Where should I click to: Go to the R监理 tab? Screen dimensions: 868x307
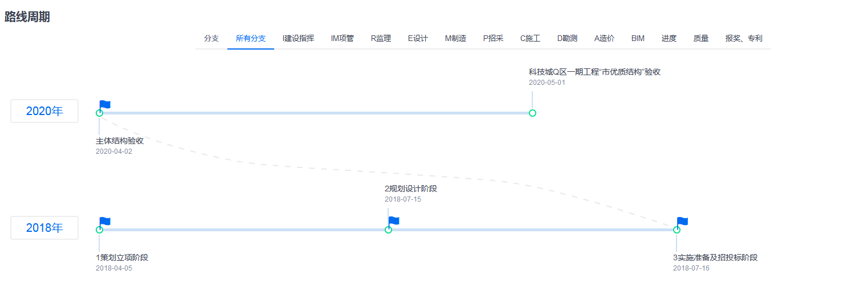point(381,38)
